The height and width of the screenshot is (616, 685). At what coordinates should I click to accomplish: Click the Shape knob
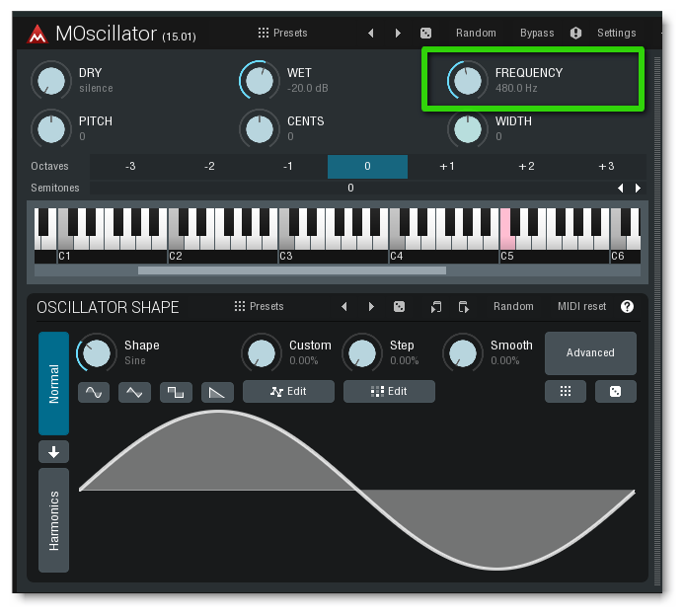pos(97,353)
